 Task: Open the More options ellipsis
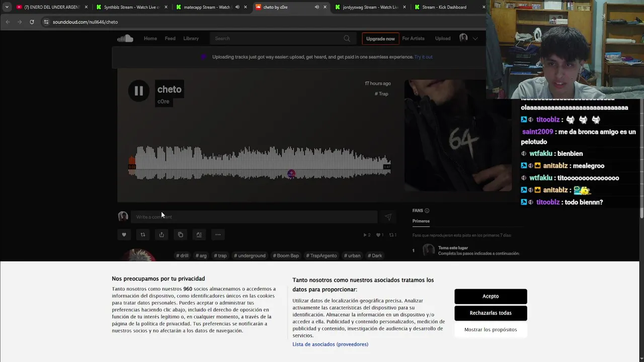(218, 234)
